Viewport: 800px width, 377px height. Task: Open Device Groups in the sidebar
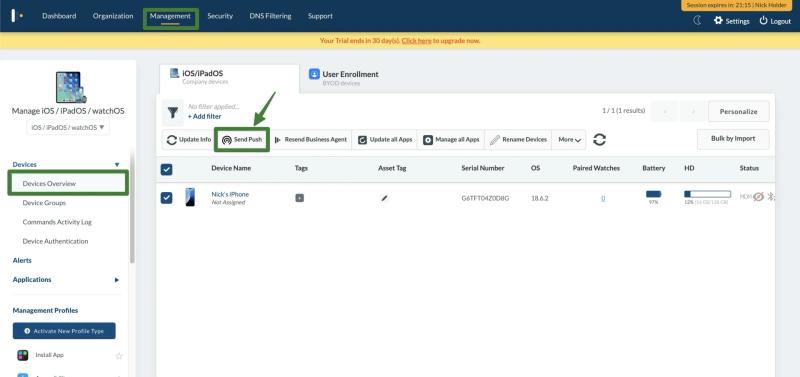click(44, 203)
